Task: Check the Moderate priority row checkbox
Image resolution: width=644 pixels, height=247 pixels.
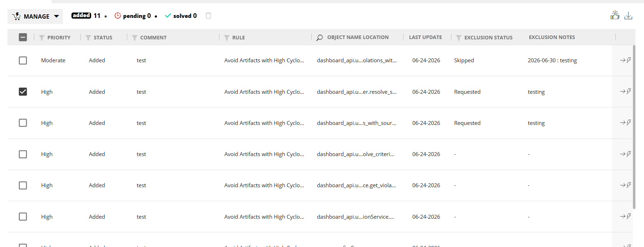Action: coord(23,60)
